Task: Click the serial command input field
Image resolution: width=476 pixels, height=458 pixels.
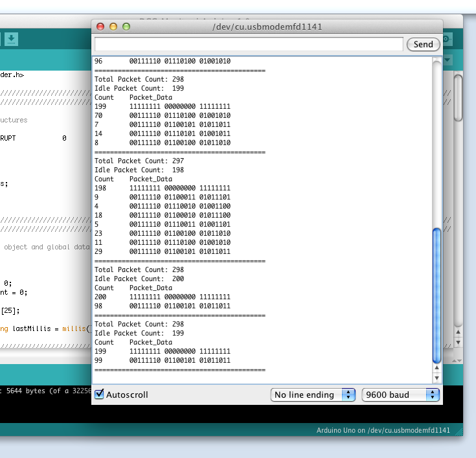Action: 249,44
